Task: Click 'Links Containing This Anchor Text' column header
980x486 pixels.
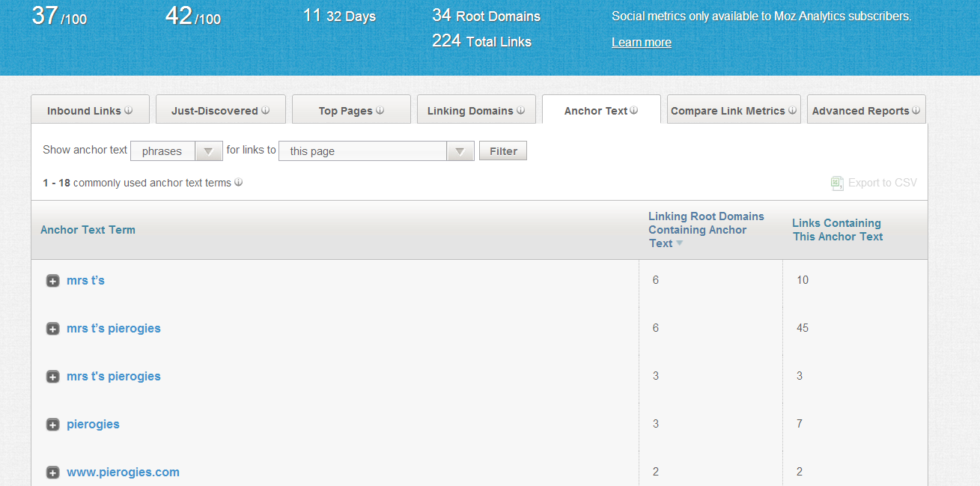Action: [x=837, y=230]
